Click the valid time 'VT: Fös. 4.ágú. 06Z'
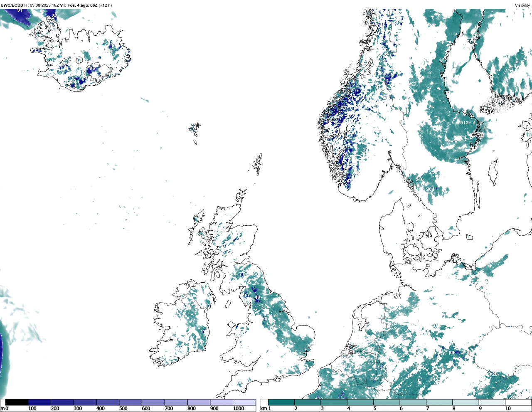 (79, 5)
